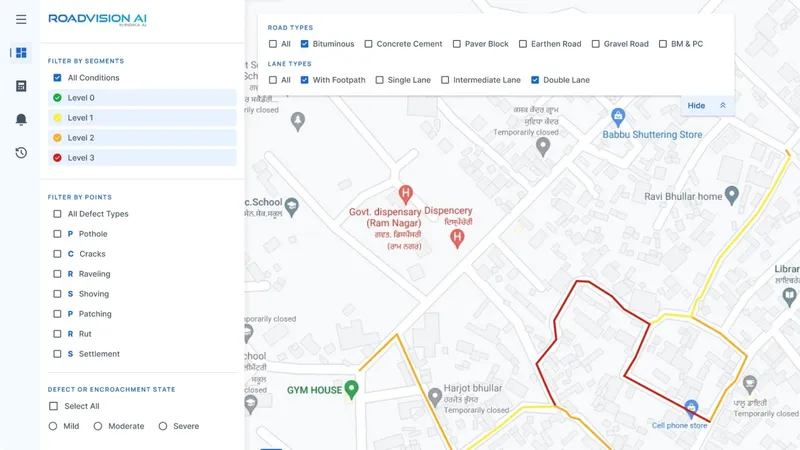Select the Level 2 segment row
The image size is (800, 450).
coord(142,138)
